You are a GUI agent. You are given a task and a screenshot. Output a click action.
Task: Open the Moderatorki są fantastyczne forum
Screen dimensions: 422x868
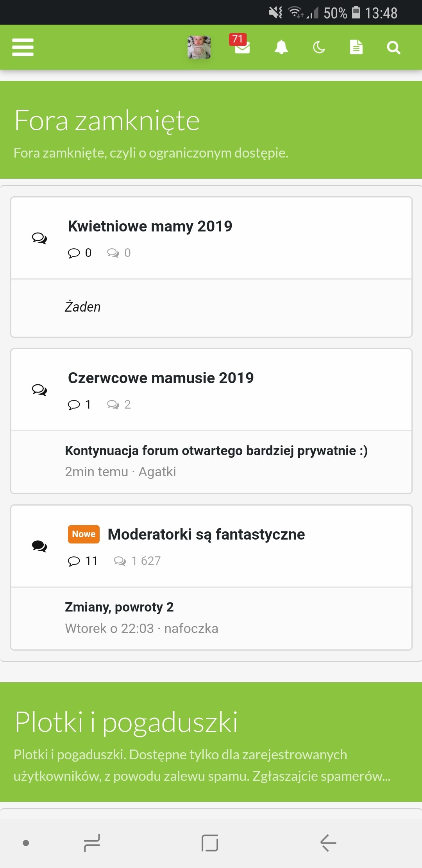click(206, 534)
